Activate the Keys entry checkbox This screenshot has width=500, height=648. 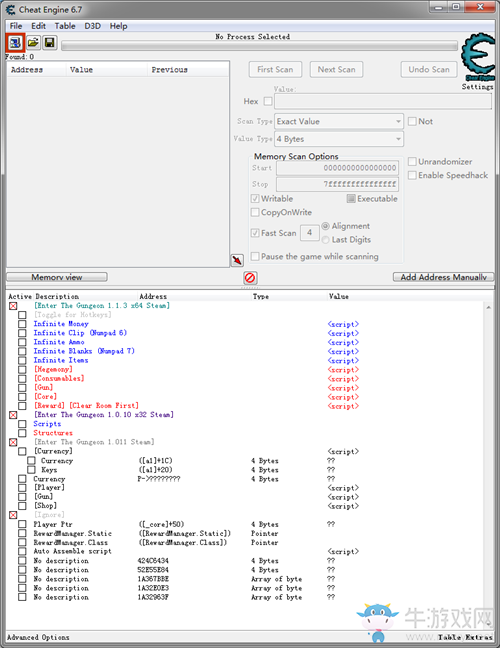(x=31, y=469)
